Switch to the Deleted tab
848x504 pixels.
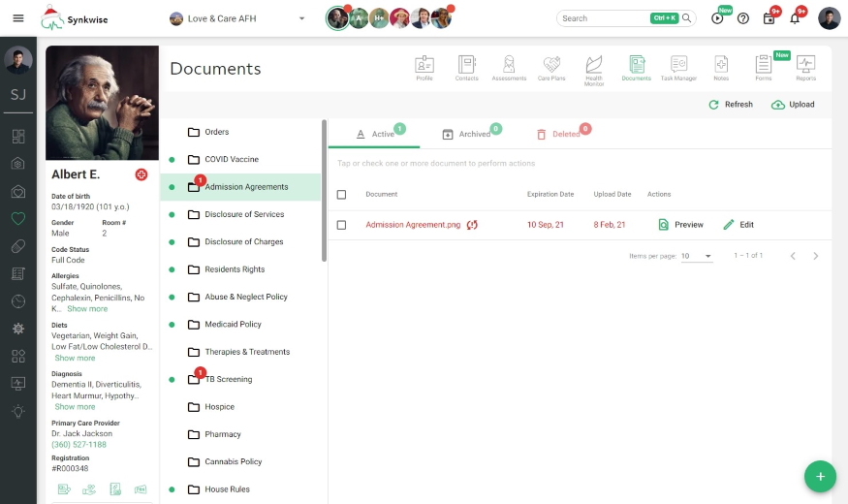point(558,135)
